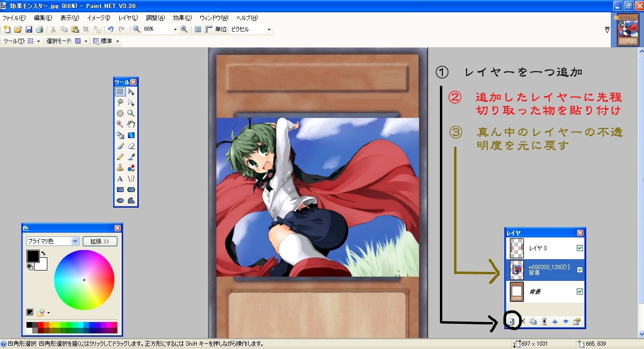Viewport: 644px width, 349px height.
Task: Click inside the color wheel
Action: point(84,280)
